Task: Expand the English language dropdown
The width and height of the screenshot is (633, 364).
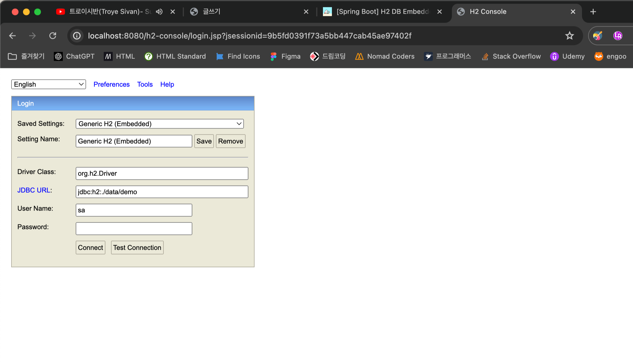Action: click(x=48, y=84)
